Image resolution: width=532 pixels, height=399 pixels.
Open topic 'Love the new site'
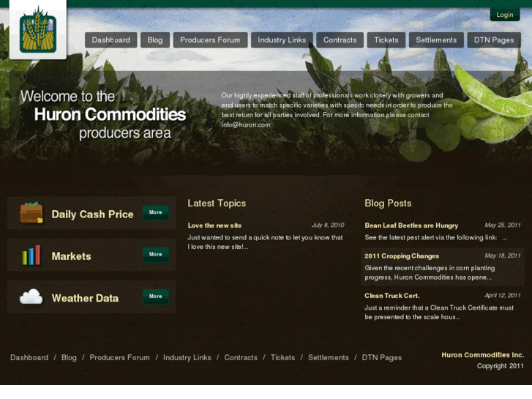[214, 225]
